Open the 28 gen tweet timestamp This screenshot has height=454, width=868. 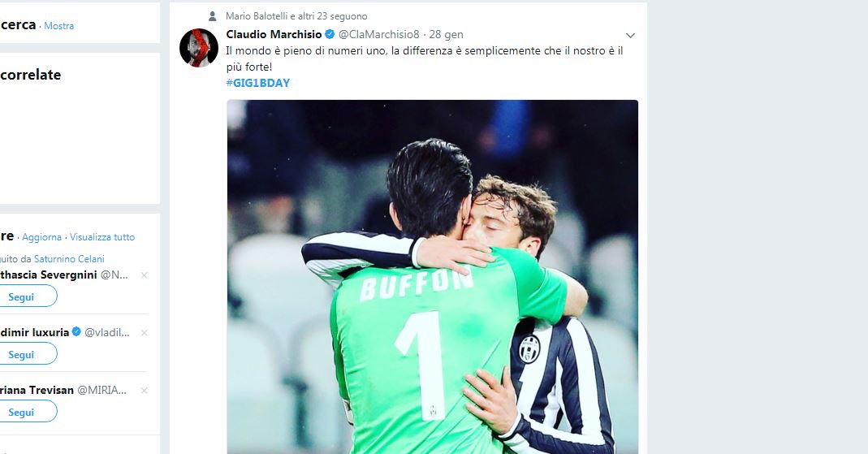(x=446, y=34)
